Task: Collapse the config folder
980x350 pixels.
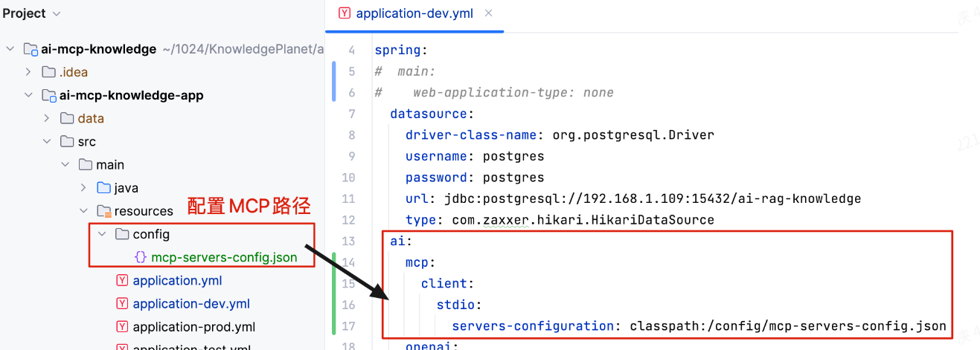Action: click(x=102, y=234)
